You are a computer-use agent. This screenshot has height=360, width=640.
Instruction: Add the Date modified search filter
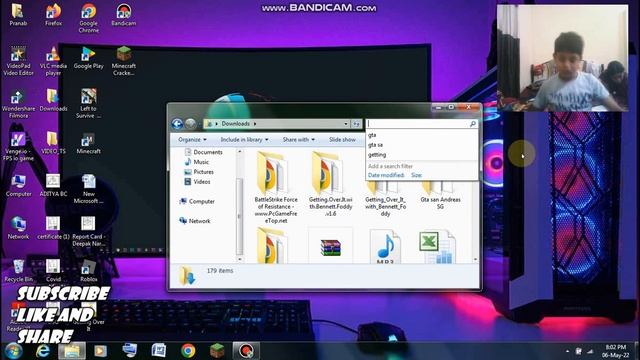tap(386, 175)
